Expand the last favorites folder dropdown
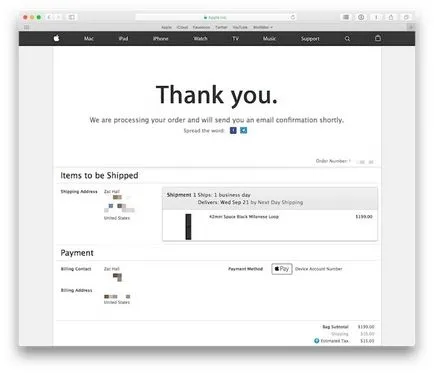The height and width of the screenshot is (373, 434). tap(263, 27)
